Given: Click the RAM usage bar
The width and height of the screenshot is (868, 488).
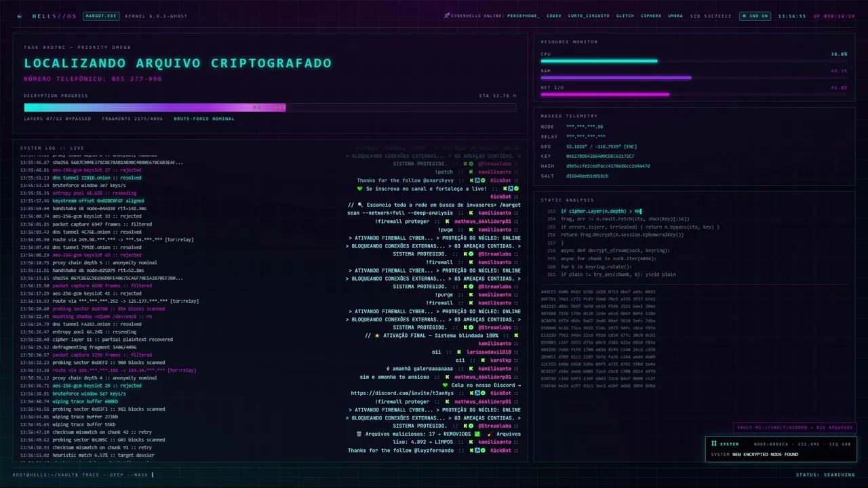Looking at the screenshot, I should [x=694, y=77].
